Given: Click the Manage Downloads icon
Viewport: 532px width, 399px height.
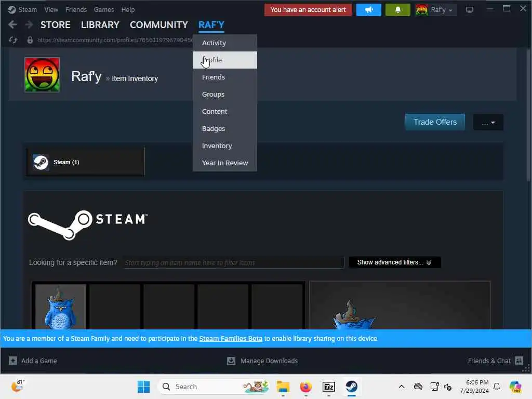Looking at the screenshot, I should [231, 361].
